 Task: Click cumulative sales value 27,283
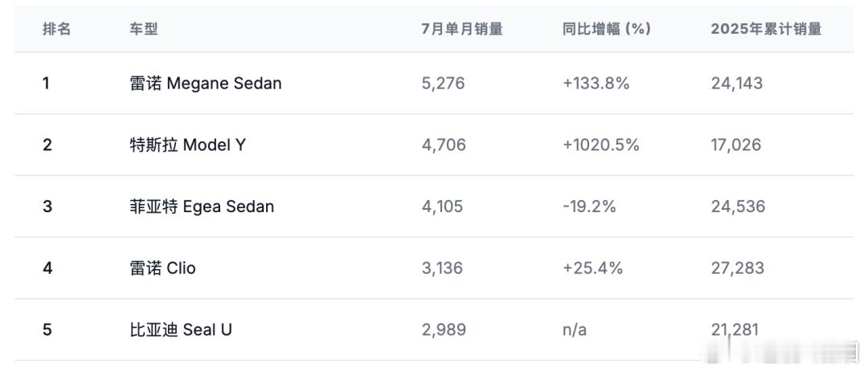(x=738, y=268)
